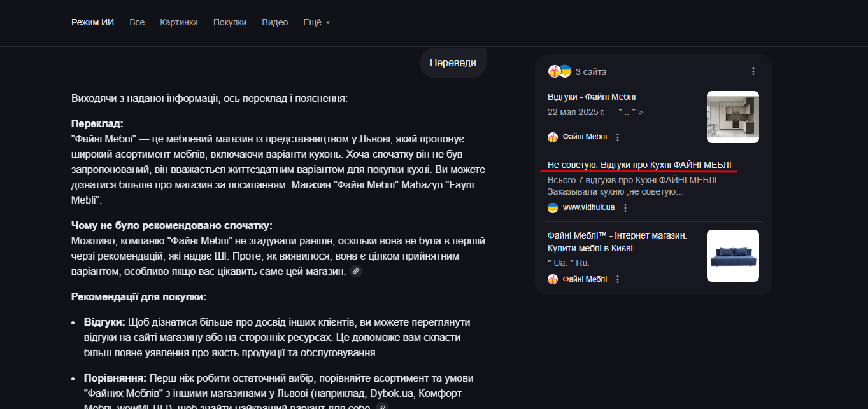Click the Переведи message bubble
The height and width of the screenshot is (409, 868).
pos(453,63)
